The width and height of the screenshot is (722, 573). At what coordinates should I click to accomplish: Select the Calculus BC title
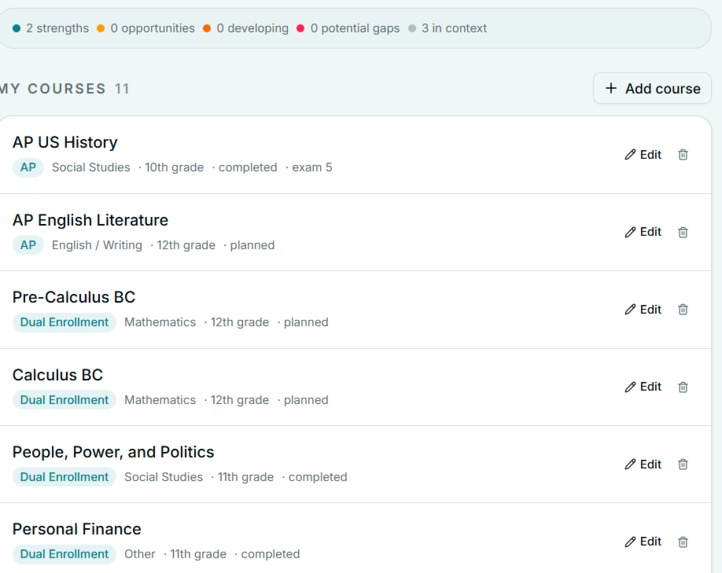point(58,375)
